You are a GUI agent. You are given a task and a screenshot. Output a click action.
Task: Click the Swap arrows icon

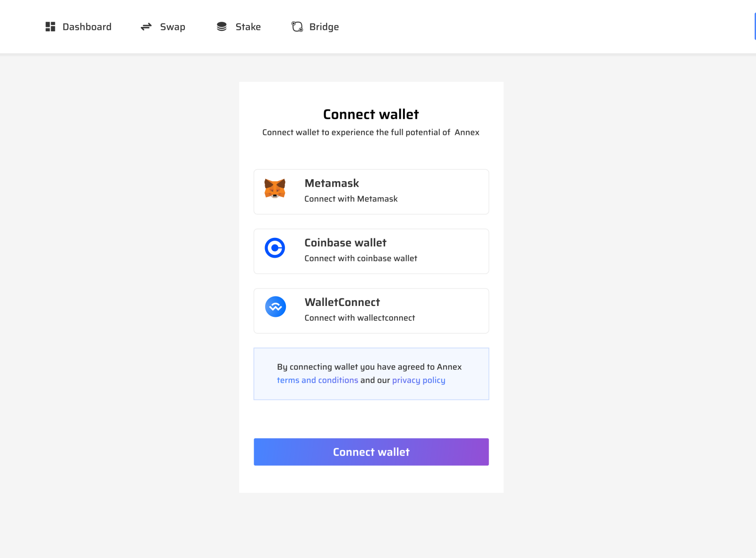pos(146,26)
